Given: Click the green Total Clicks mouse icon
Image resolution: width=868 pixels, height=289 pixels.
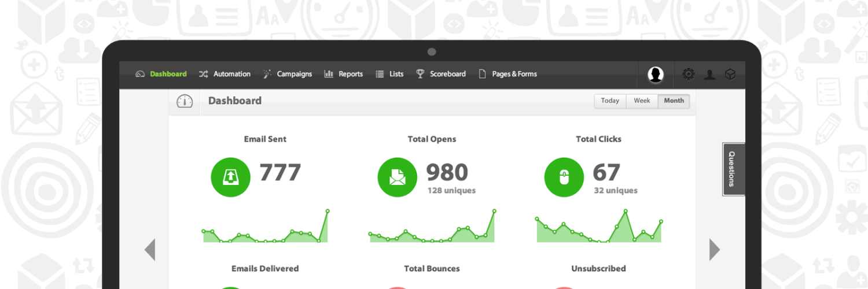Looking at the screenshot, I should [x=564, y=177].
